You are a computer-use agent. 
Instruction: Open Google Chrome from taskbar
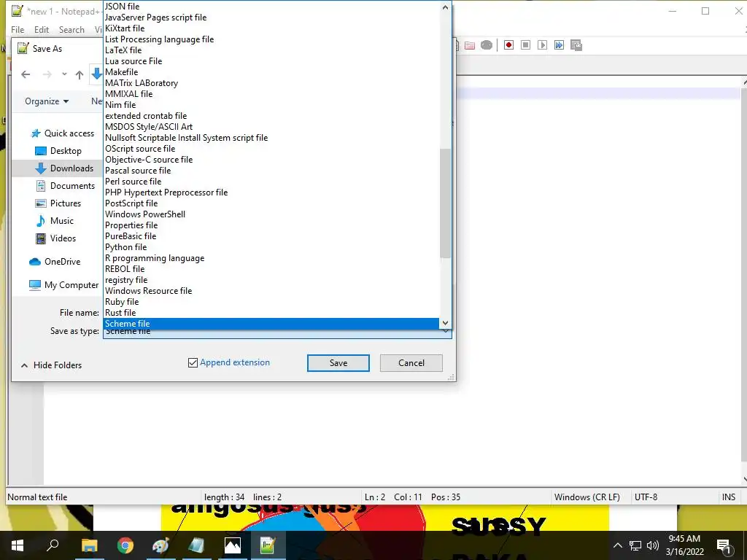(x=125, y=545)
